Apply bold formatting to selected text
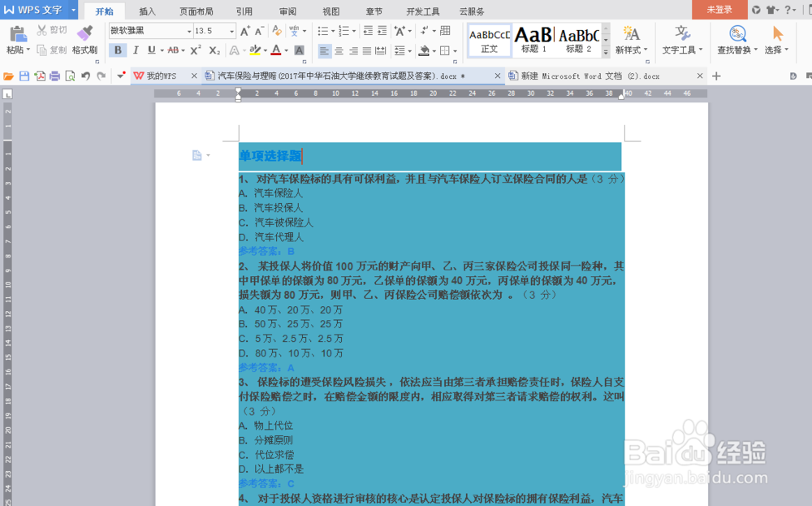 [x=119, y=50]
